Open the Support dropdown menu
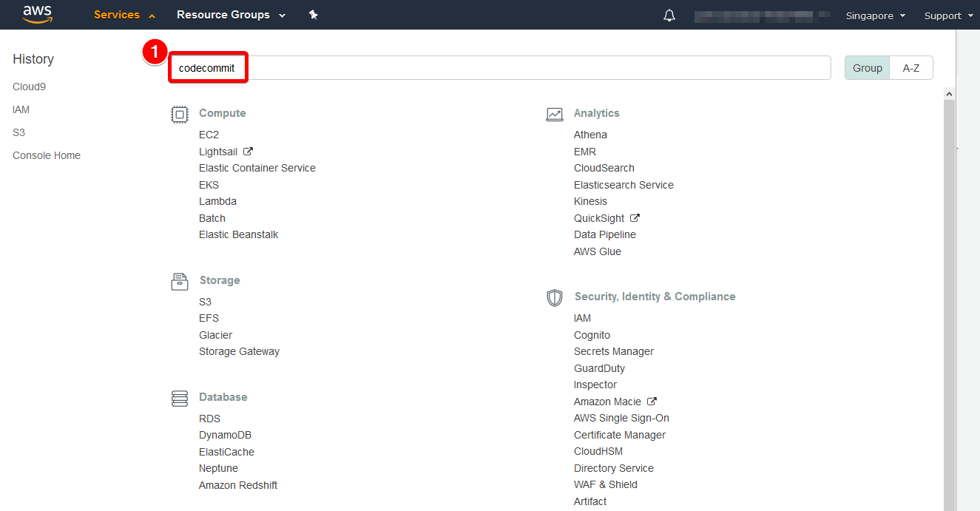Viewport: 980px width, 511px height. point(949,16)
